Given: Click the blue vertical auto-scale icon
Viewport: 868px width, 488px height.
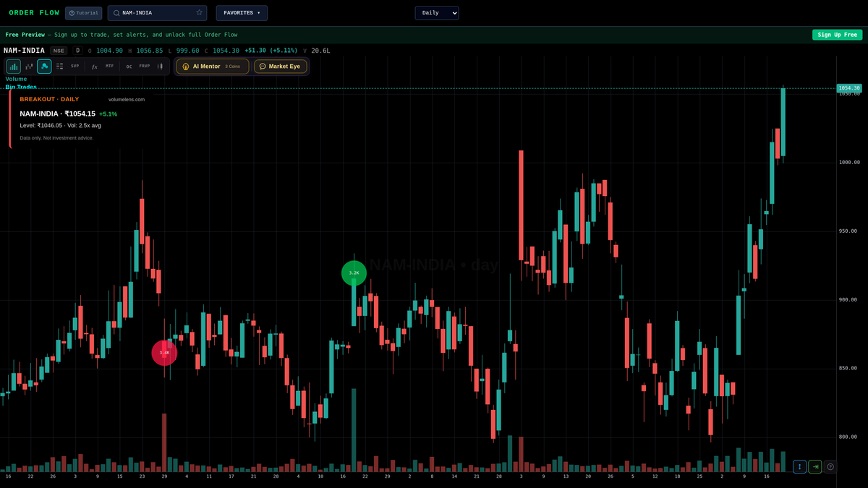Looking at the screenshot, I should coord(800,467).
